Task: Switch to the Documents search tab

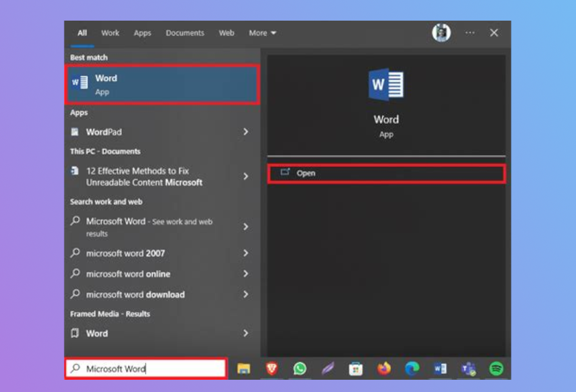Action: tap(184, 33)
